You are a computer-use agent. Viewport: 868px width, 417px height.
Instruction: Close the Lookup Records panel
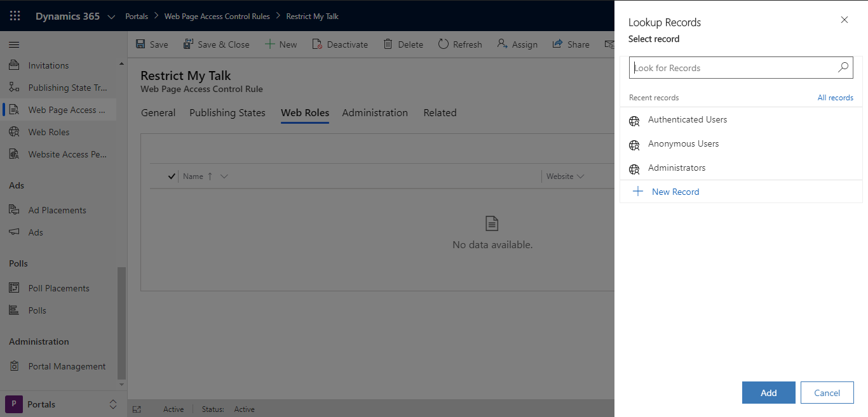coord(844,20)
